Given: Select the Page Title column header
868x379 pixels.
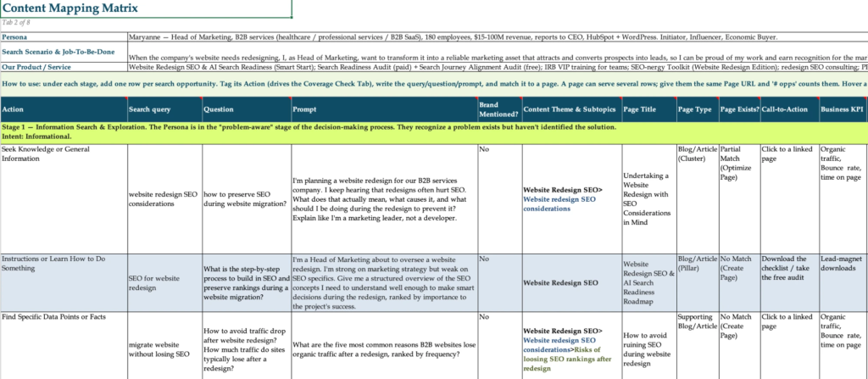Looking at the screenshot, I should pyautogui.click(x=648, y=109).
